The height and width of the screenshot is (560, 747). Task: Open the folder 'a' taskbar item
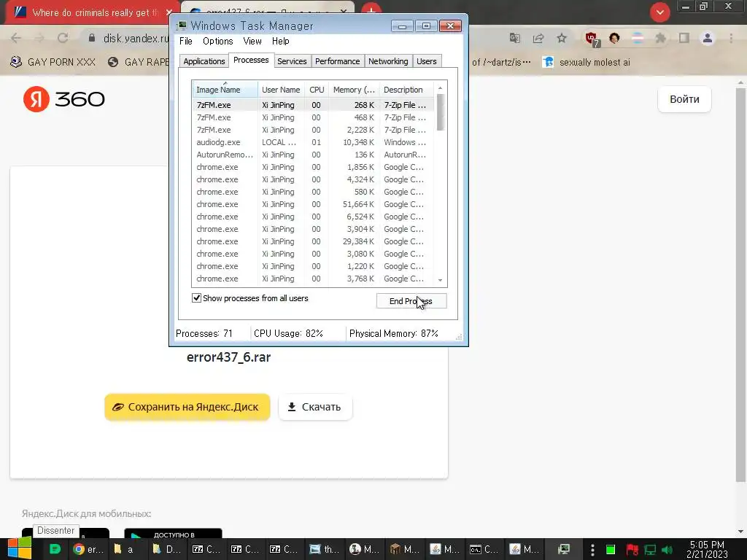tap(123, 549)
